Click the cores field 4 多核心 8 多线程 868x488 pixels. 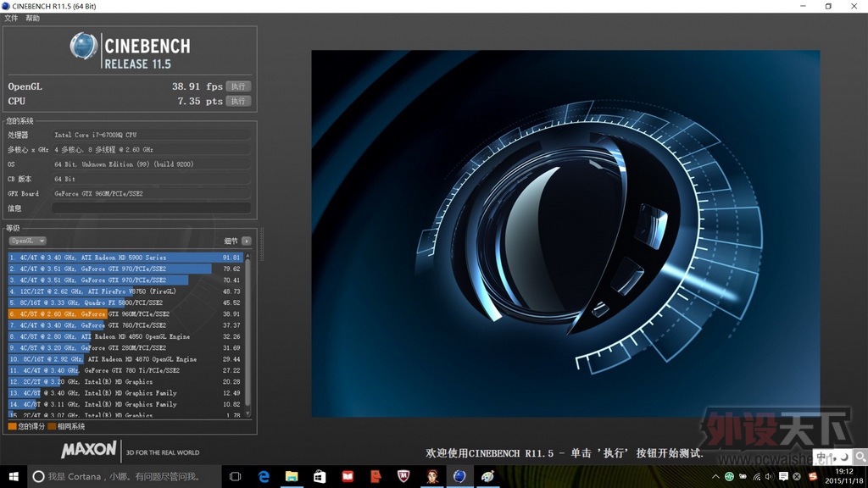151,149
